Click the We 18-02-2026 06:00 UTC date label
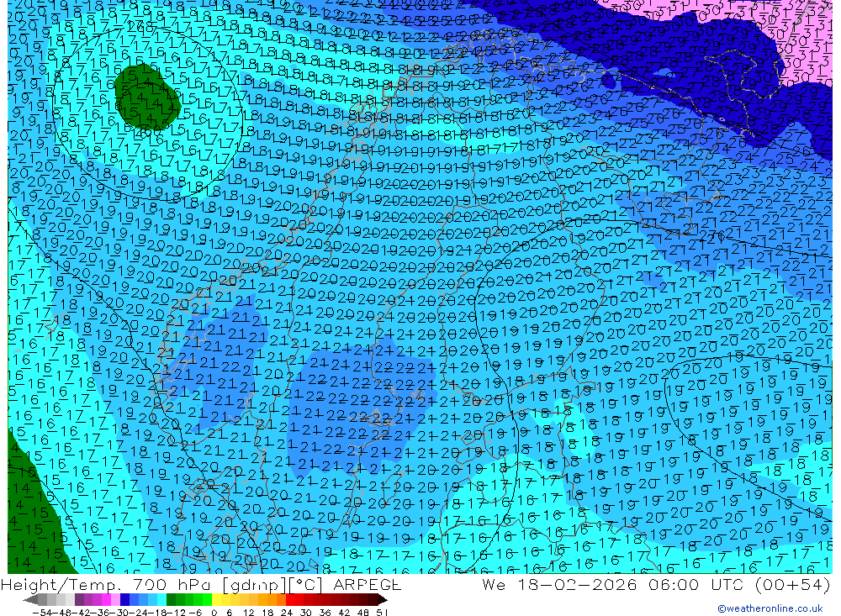The height and width of the screenshot is (616, 841). coord(656,584)
